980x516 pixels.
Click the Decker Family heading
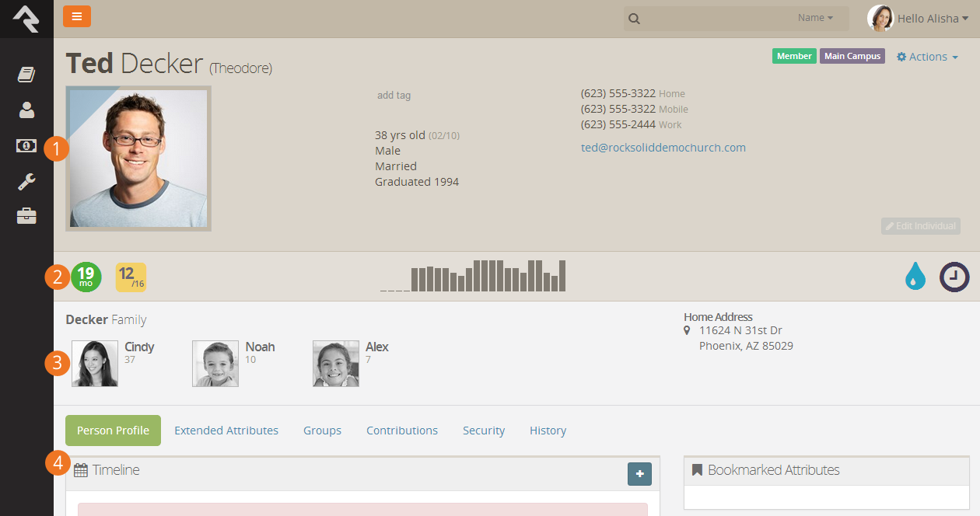[x=106, y=319]
